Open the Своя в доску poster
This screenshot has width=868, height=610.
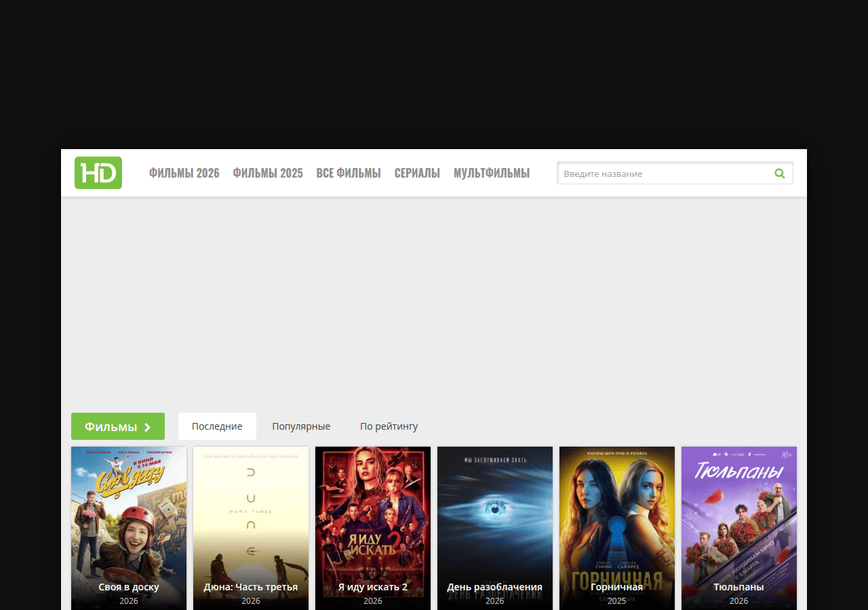pos(129,528)
